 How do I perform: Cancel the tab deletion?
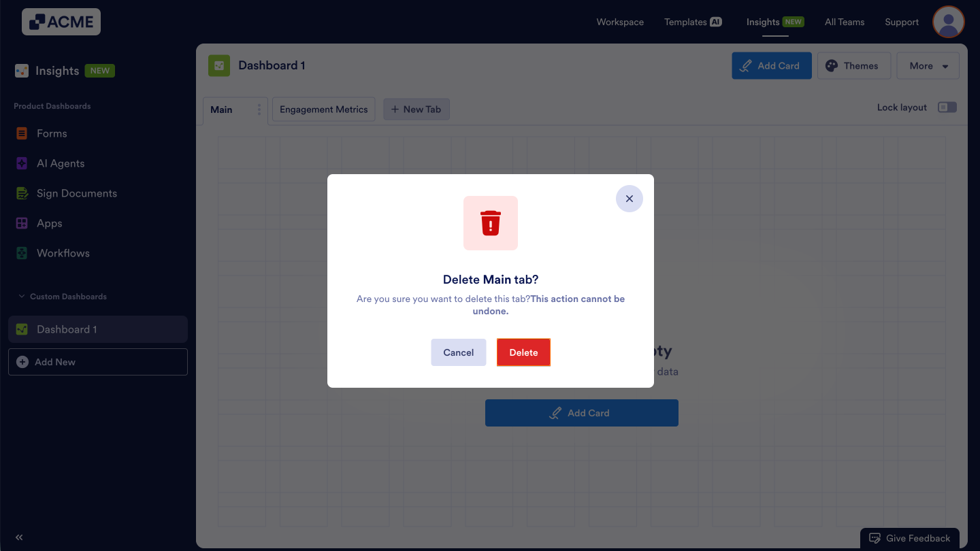pyautogui.click(x=458, y=352)
